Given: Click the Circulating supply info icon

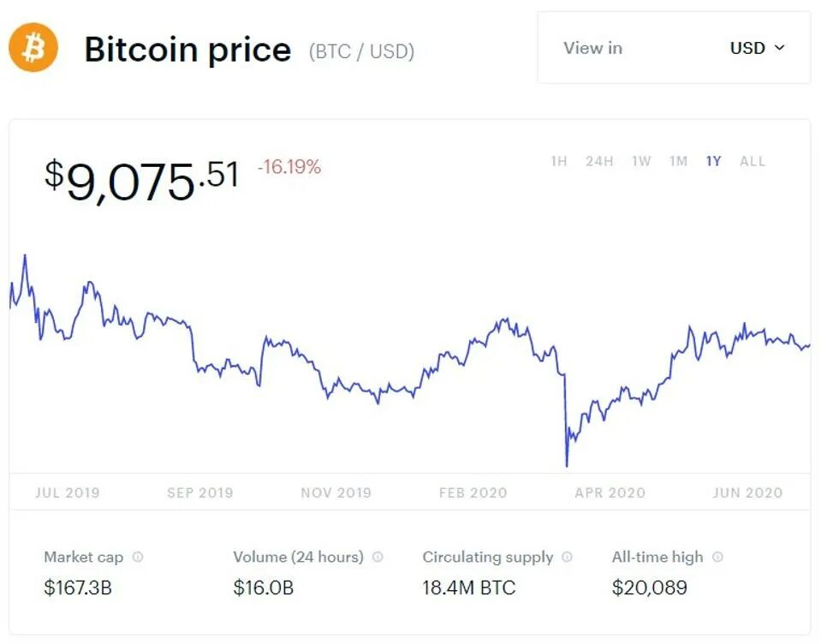Looking at the screenshot, I should tap(567, 557).
